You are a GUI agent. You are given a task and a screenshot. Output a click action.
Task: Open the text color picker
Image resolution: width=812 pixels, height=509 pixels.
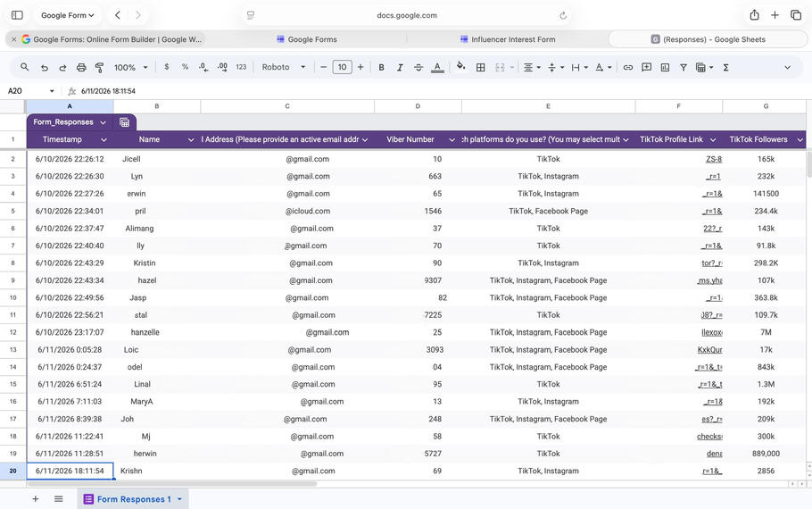pos(437,67)
